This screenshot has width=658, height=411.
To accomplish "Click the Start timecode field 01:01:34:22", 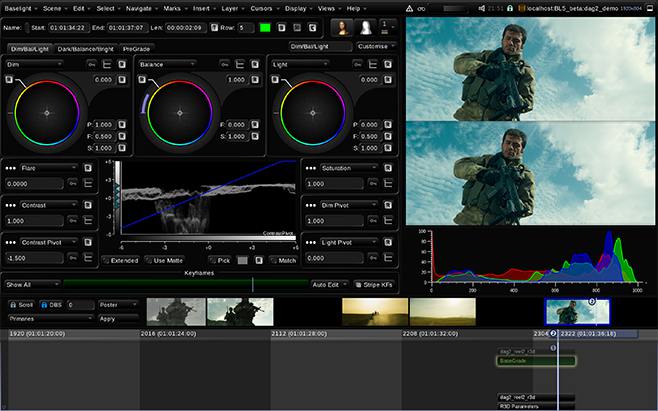I will point(69,28).
